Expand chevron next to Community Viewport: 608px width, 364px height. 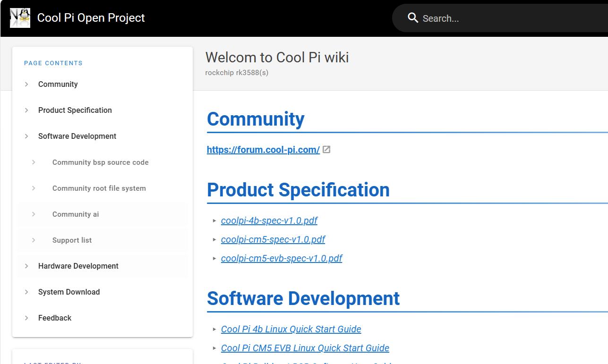(x=26, y=84)
